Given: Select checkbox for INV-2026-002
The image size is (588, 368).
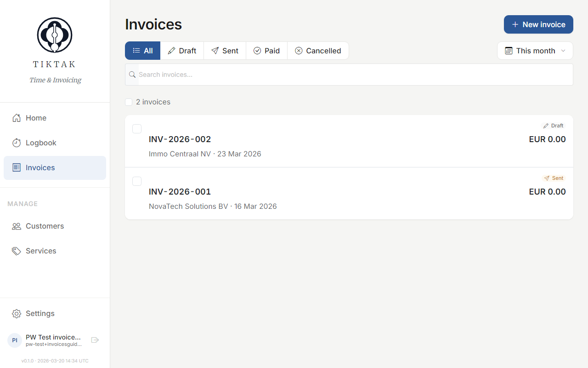Looking at the screenshot, I should click(x=137, y=129).
